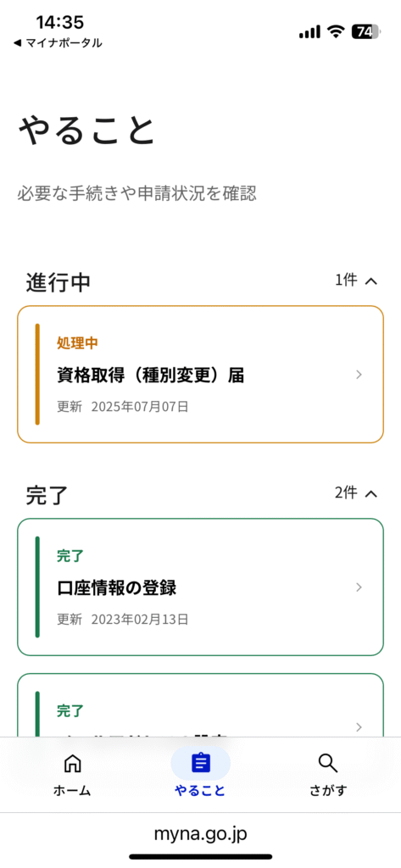Tap the Wi-Fi status icon
The image size is (401, 868).
click(335, 32)
